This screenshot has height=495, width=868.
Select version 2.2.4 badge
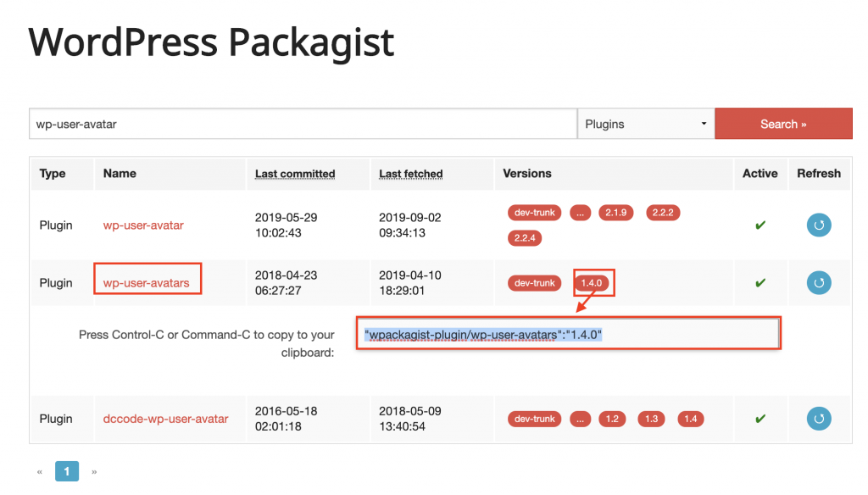(525, 238)
